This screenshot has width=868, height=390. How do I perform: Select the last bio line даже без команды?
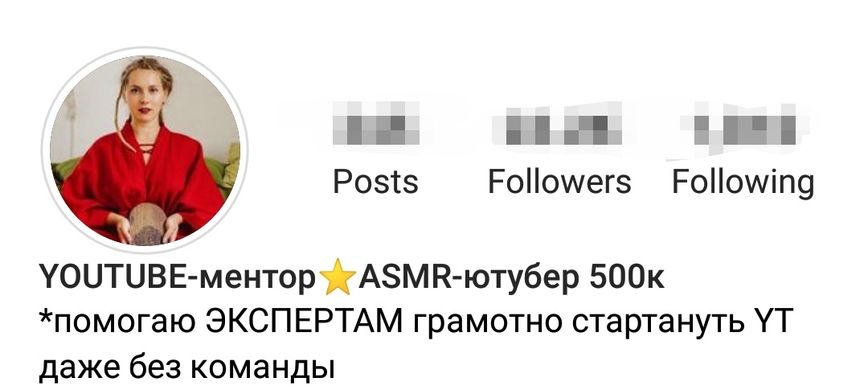187,367
